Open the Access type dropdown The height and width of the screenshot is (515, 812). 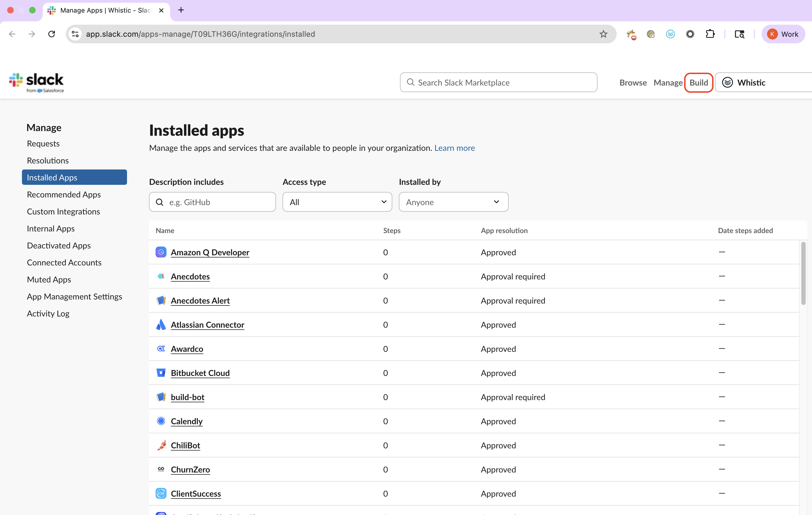[x=337, y=202]
